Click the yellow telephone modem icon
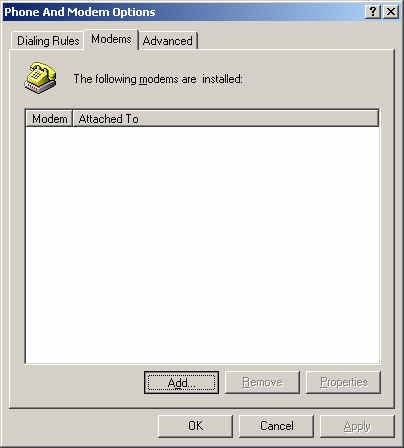The image size is (404, 448). tap(40, 78)
